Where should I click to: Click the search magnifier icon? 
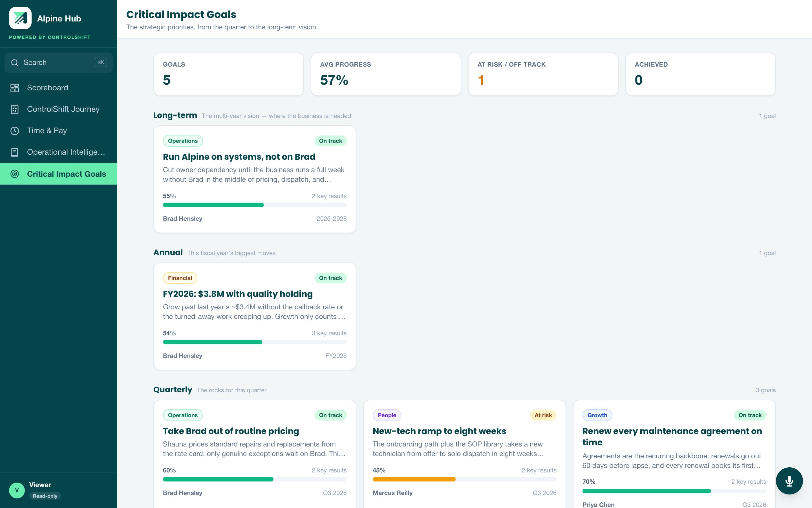point(14,62)
